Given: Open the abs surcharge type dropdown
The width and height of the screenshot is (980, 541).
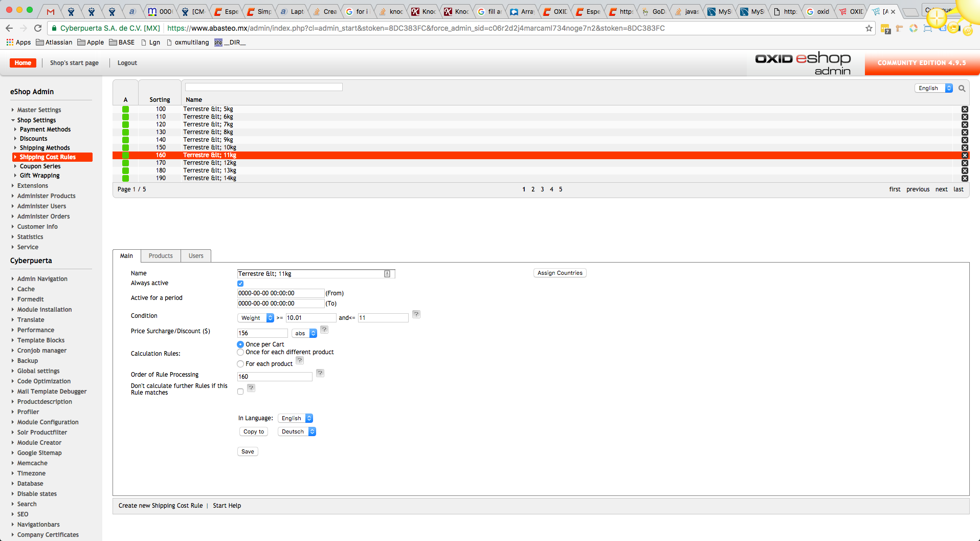Looking at the screenshot, I should coord(304,333).
